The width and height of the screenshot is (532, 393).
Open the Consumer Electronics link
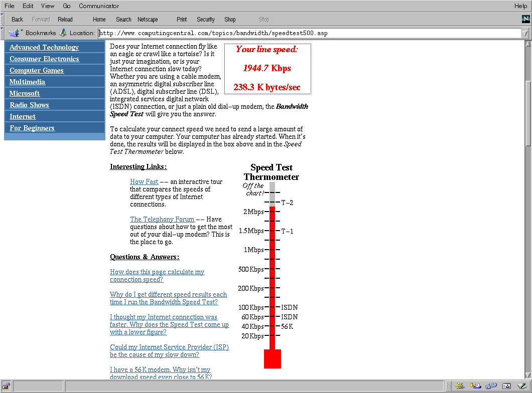tap(45, 59)
